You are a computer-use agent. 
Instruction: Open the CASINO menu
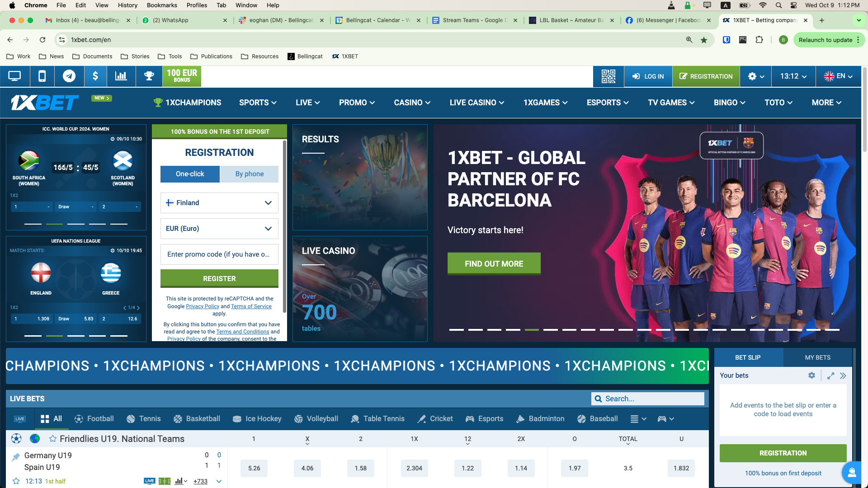pyautogui.click(x=412, y=103)
